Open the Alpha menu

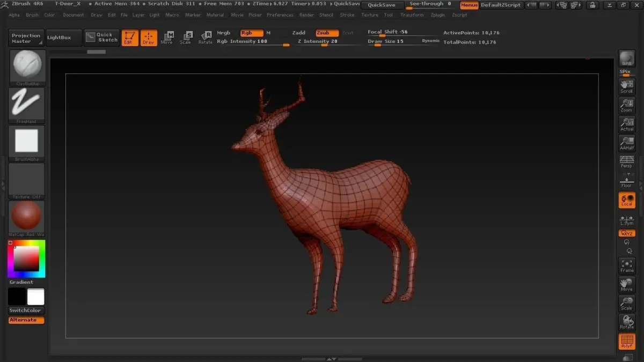coord(14,15)
